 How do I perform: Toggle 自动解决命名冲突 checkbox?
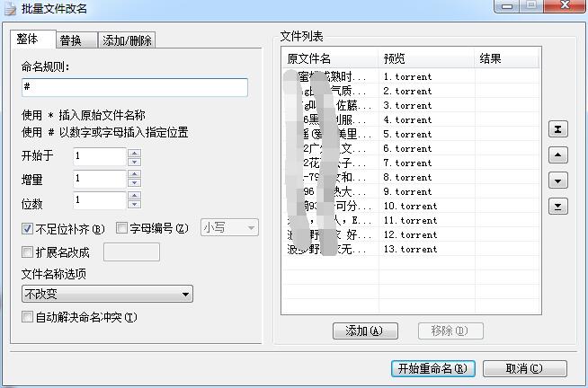[28, 317]
